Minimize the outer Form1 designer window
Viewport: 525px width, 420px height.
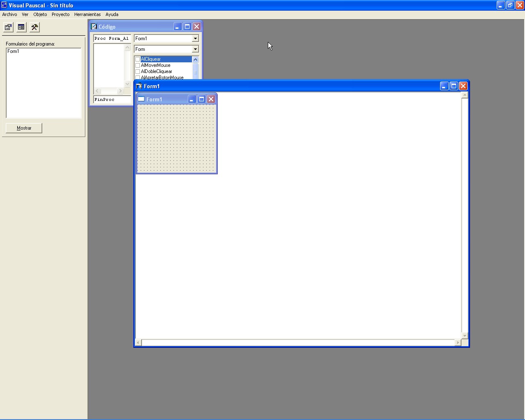(444, 86)
